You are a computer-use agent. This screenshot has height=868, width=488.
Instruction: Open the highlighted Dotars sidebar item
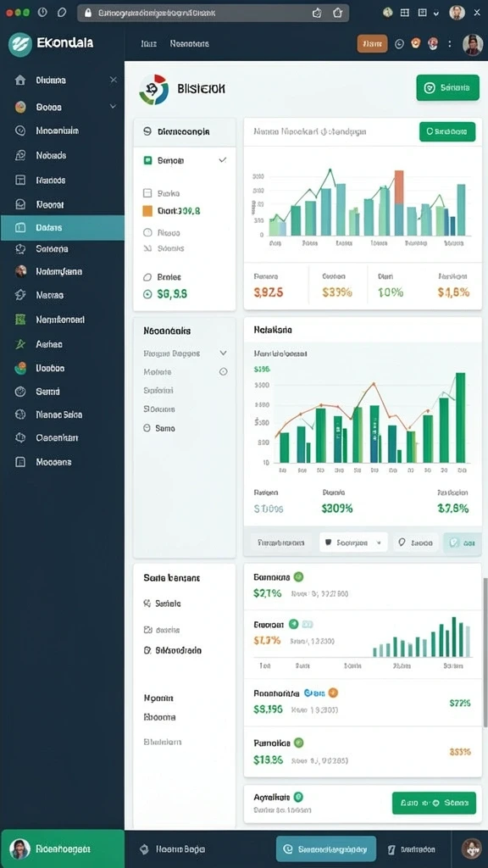click(63, 227)
